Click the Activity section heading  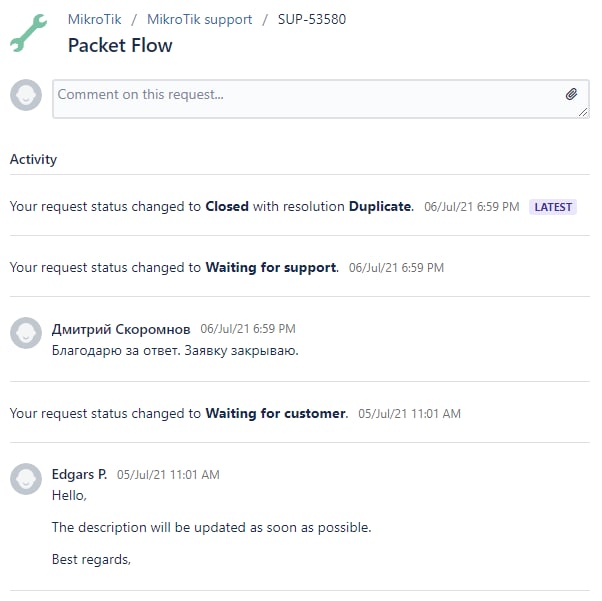tap(33, 159)
